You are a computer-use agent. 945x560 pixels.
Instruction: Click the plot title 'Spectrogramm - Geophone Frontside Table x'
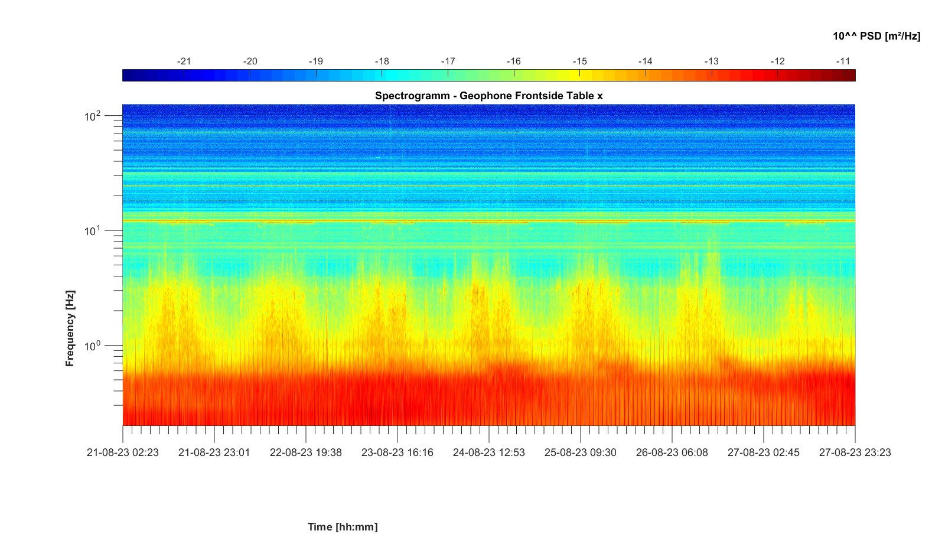488,96
